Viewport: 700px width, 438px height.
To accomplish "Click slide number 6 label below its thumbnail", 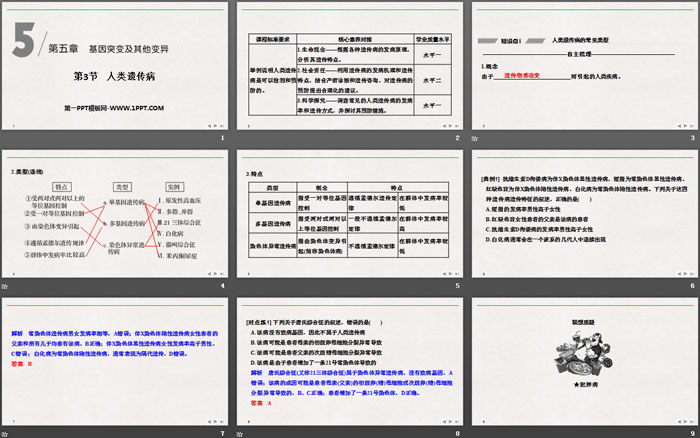I will tap(692, 286).
